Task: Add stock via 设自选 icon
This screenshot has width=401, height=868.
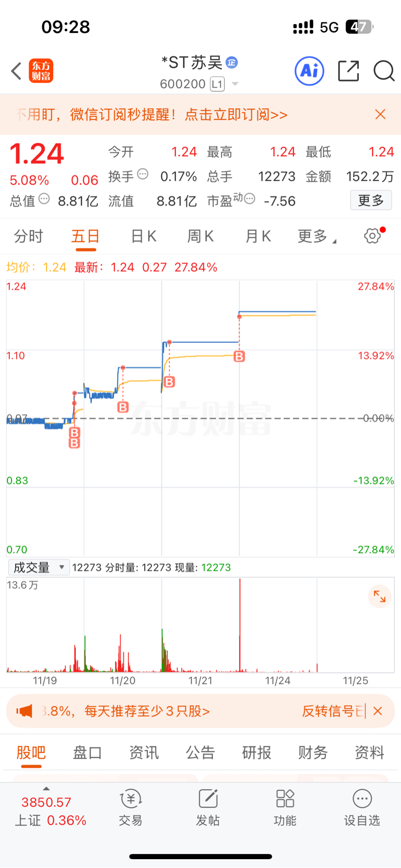Action: tap(362, 807)
